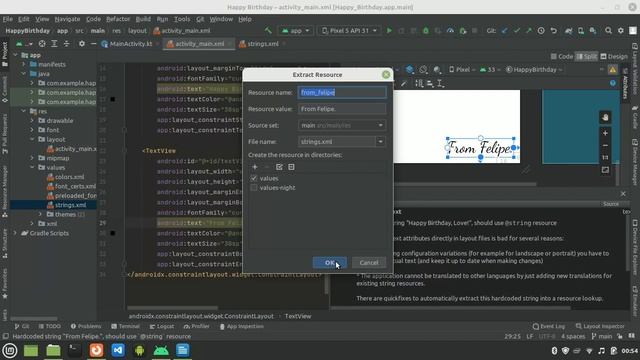Click the Bluetooth tray icon
The height and width of the screenshot is (360, 640).
(554, 351)
